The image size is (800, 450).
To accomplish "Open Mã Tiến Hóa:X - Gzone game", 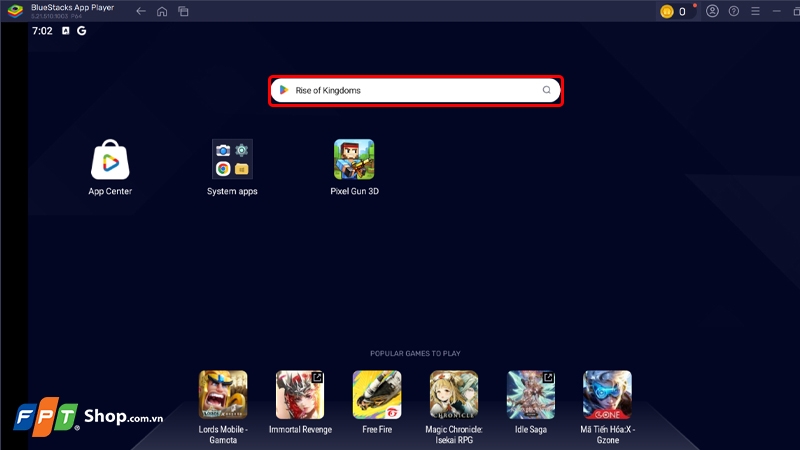I will tap(607, 394).
